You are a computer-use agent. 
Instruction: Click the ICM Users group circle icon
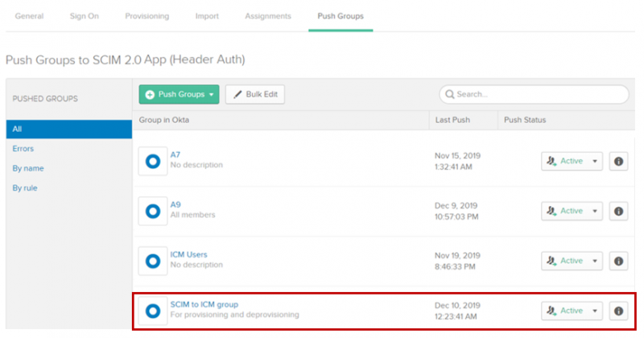click(x=153, y=262)
